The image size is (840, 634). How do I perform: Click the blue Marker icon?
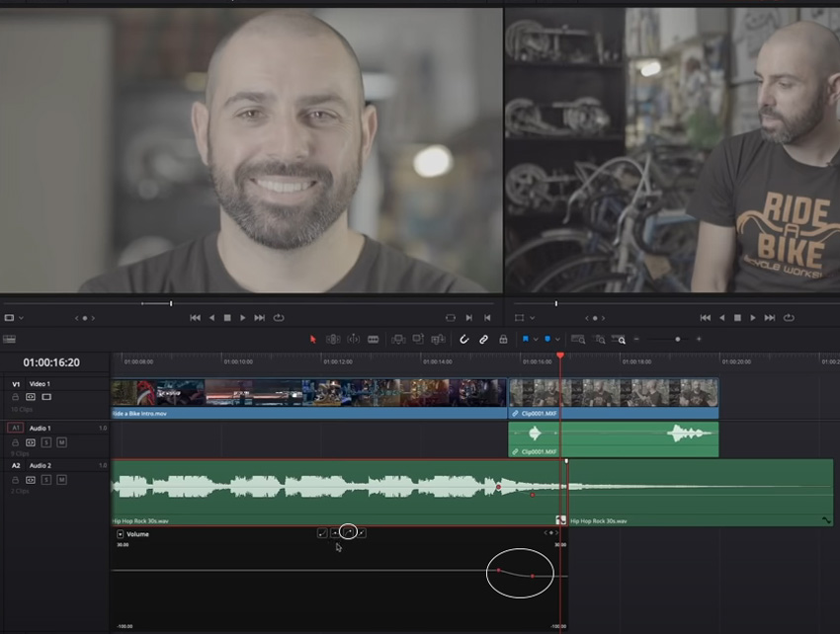(546, 339)
